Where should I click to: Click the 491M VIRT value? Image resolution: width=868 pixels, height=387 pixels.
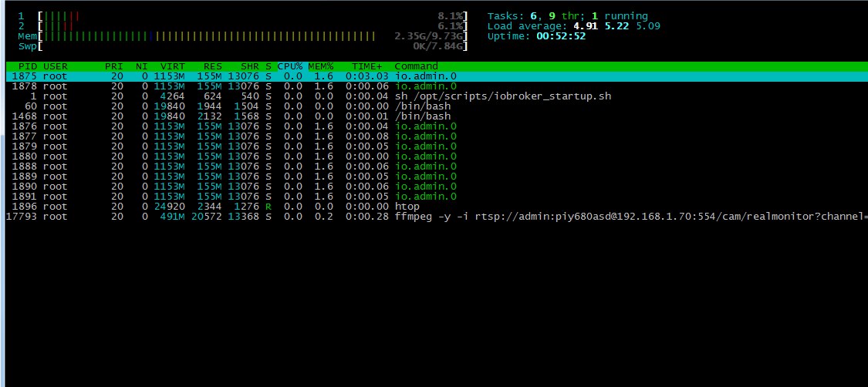click(173, 216)
